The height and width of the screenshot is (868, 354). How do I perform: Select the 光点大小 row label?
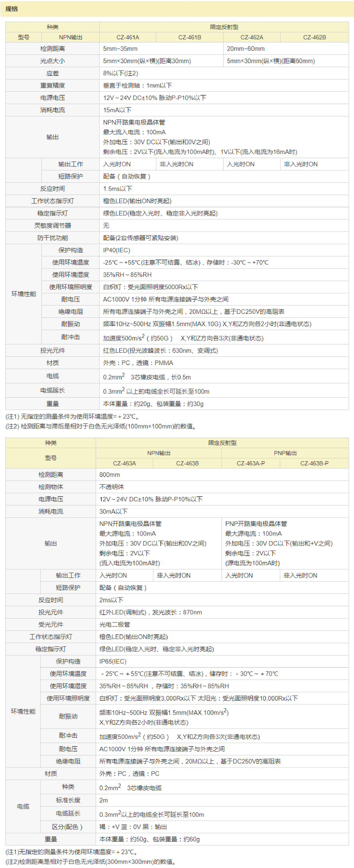(x=52, y=61)
